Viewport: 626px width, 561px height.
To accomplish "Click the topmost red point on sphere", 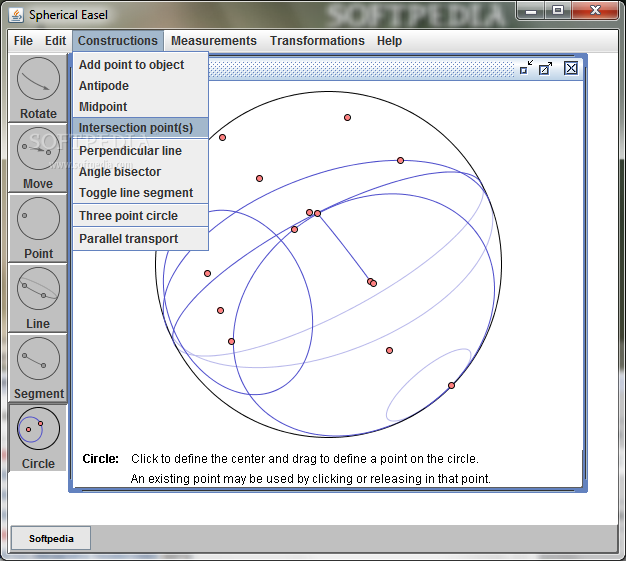I will [x=347, y=117].
